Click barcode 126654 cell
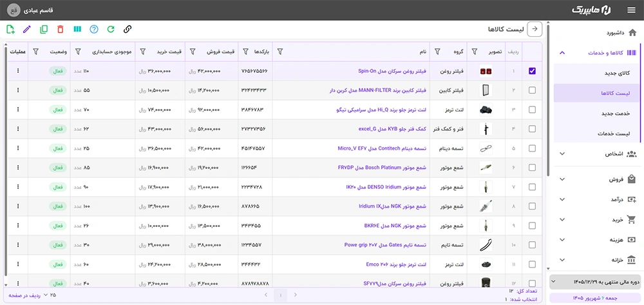Image resolution: width=644 pixels, height=305 pixels. click(250, 167)
